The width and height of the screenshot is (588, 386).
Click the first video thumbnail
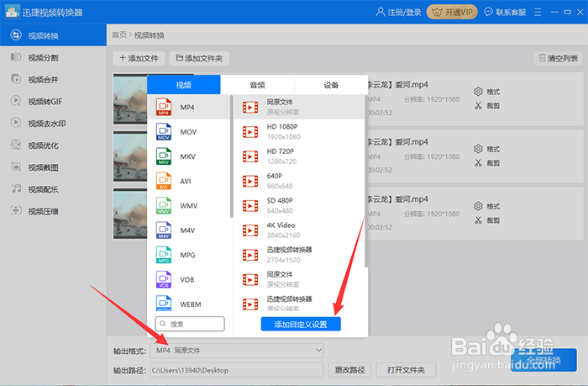(130, 99)
